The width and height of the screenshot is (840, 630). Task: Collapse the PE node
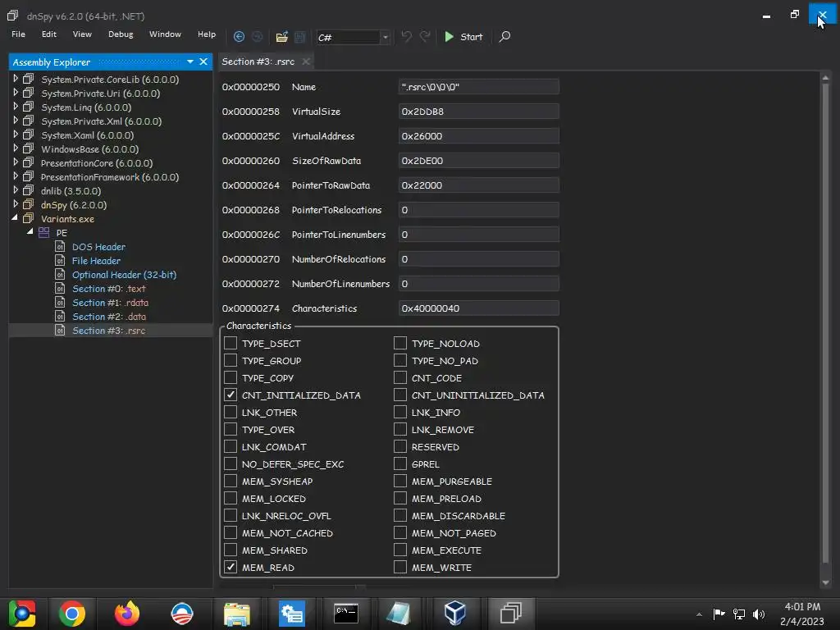(30, 232)
